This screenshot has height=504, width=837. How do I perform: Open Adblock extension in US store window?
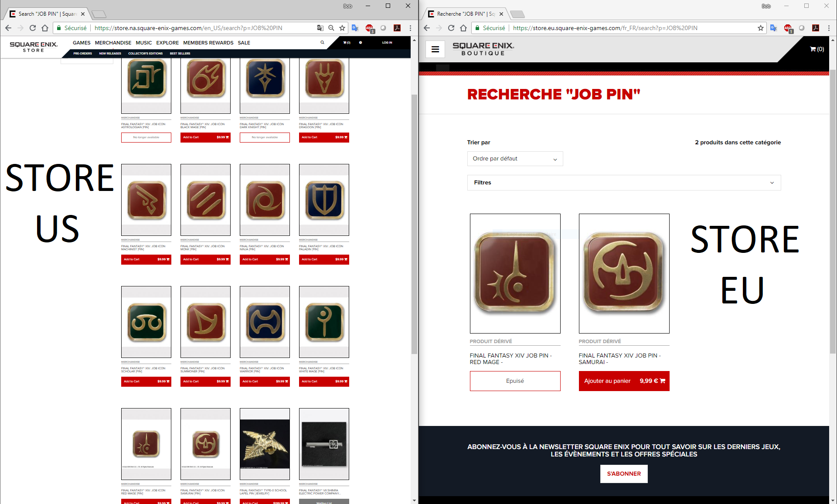[370, 28]
